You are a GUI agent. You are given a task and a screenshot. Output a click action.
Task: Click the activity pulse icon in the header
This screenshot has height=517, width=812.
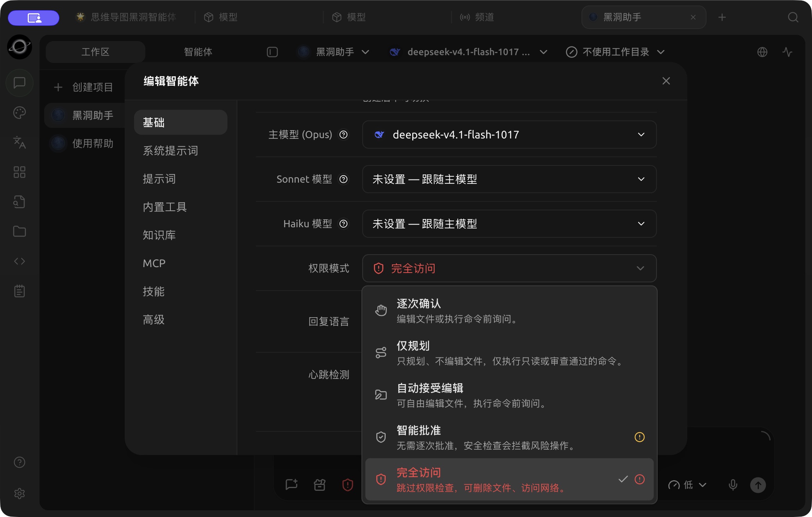tap(787, 52)
